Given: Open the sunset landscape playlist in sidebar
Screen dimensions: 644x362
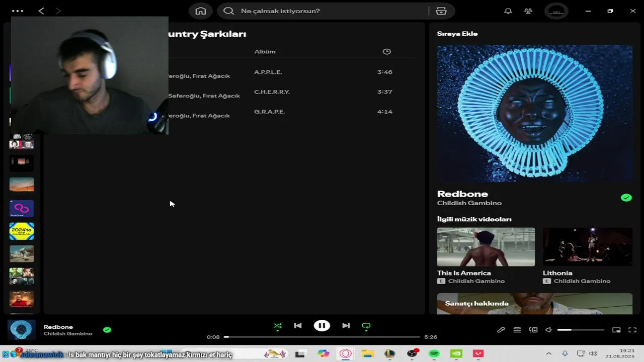Looking at the screenshot, I should pos(22,185).
